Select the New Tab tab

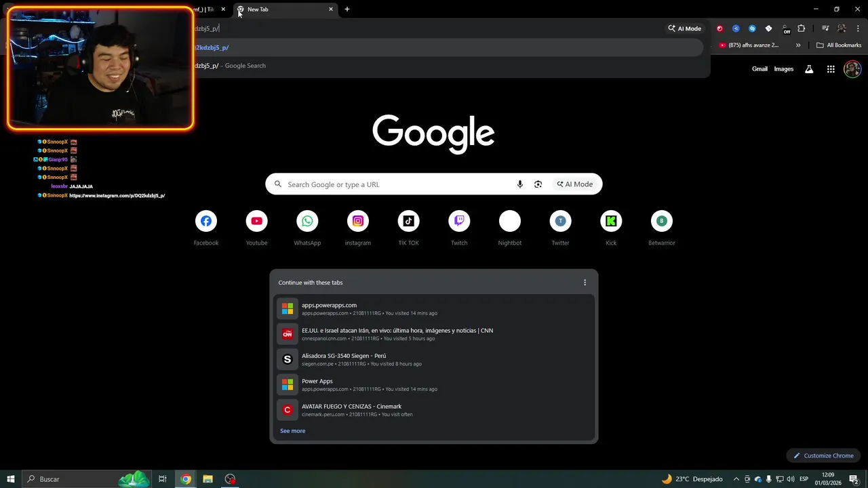pyautogui.click(x=285, y=9)
